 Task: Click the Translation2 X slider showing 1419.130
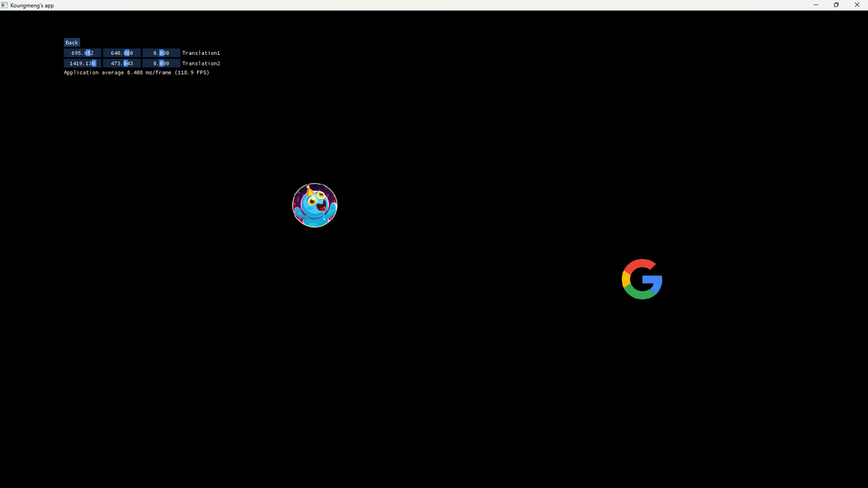(83, 63)
